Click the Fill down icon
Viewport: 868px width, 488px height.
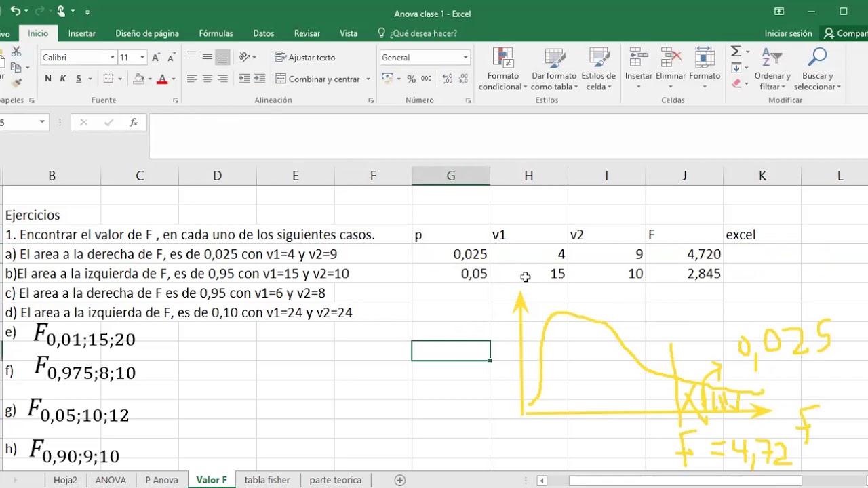coord(736,68)
